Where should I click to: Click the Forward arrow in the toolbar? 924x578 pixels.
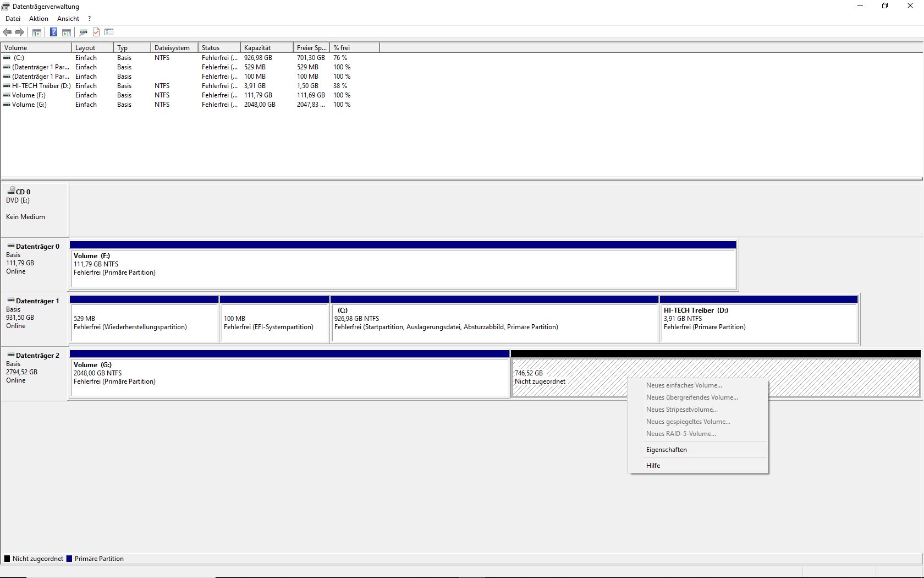20,32
